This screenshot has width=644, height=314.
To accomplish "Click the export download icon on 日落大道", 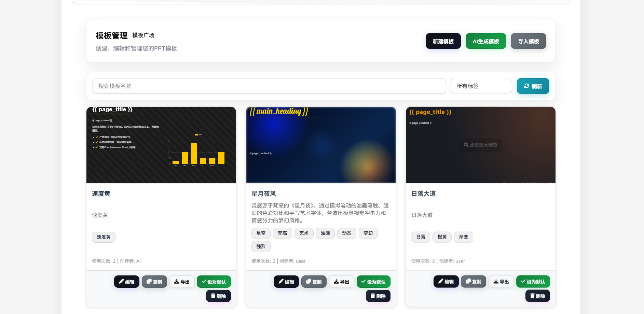I will click(x=496, y=282).
